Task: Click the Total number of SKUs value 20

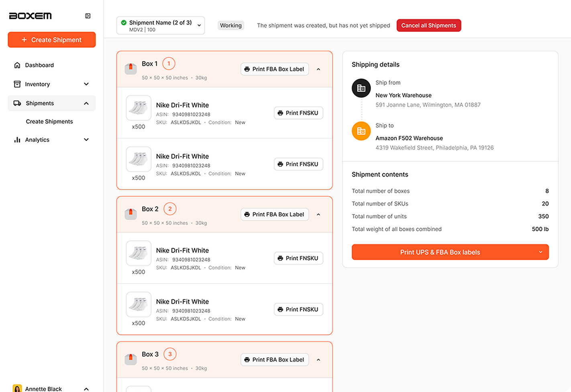Action: pyautogui.click(x=545, y=204)
